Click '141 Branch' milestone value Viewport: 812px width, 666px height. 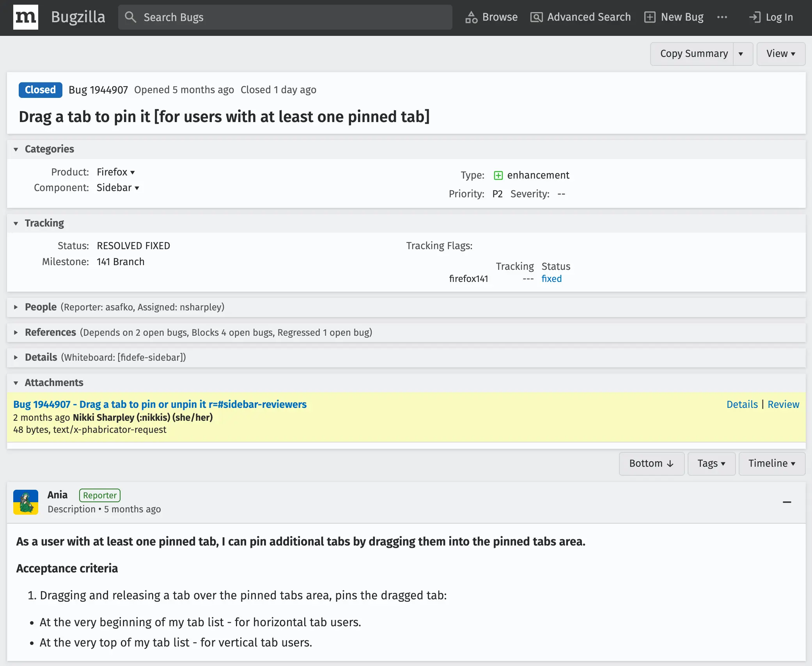click(121, 262)
